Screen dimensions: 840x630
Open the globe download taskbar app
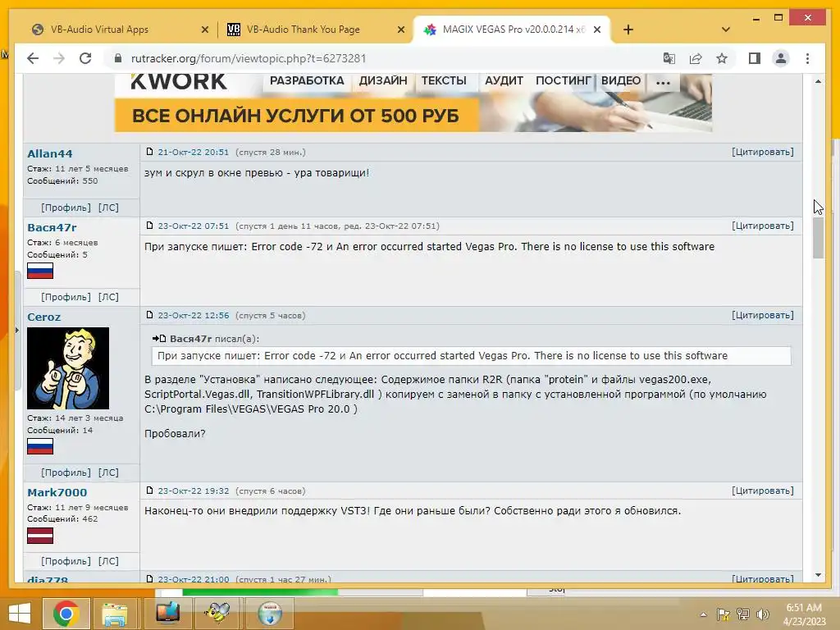coord(269,614)
